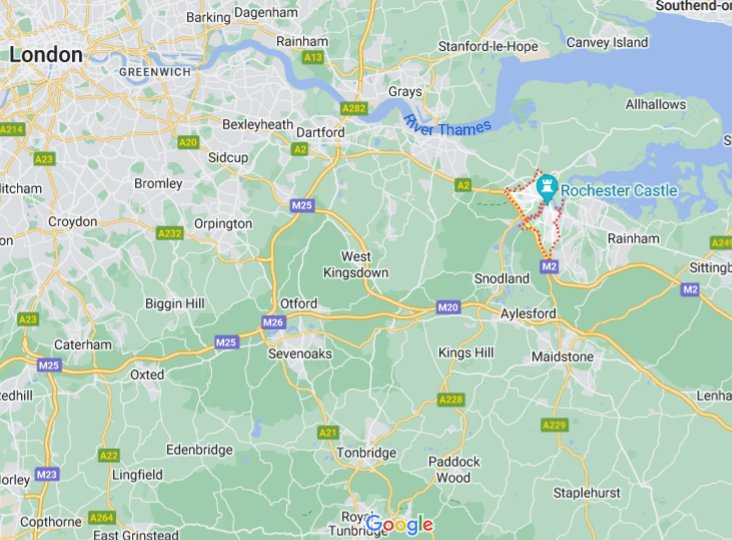Click the M25 road shield near Orpington
The image size is (732, 540).
(302, 205)
